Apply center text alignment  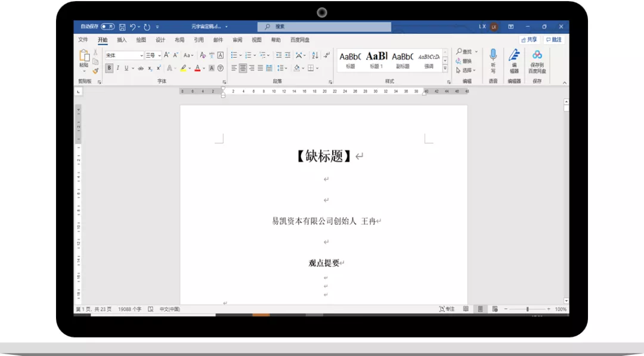(x=243, y=68)
